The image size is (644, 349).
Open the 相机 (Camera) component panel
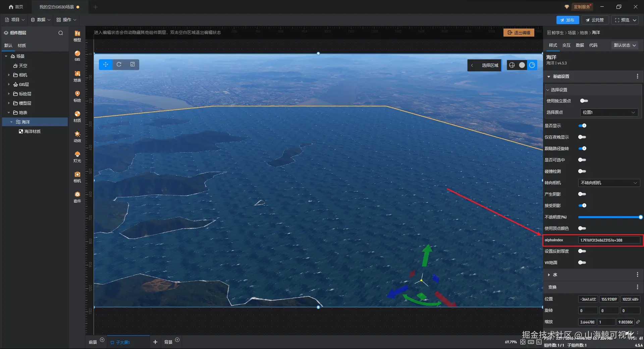coord(77,177)
